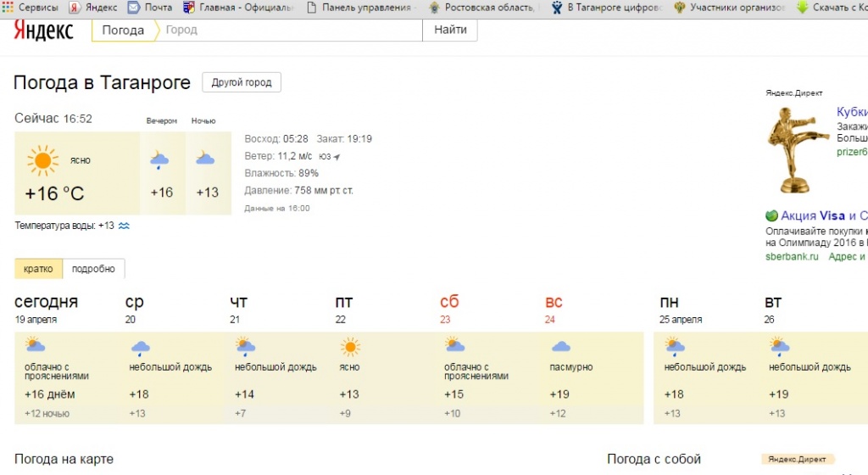The image size is (868, 475).
Task: Select the сегодня day heading
Action: (x=46, y=302)
